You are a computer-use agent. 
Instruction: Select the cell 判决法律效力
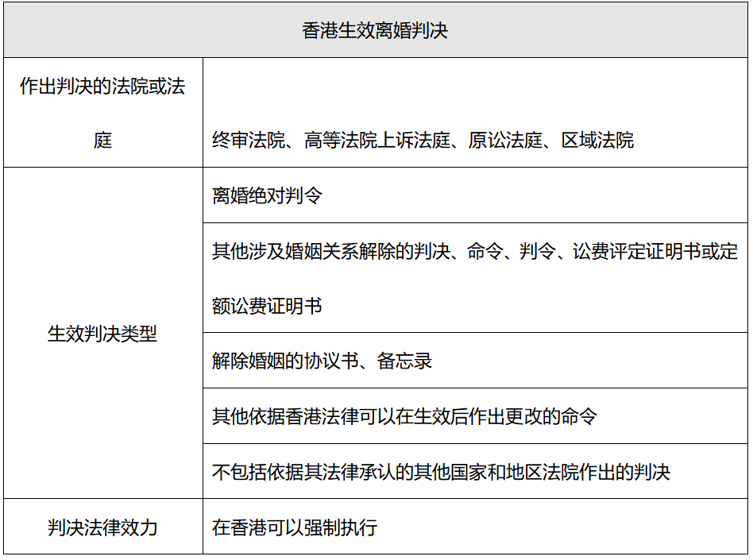[x=103, y=527]
